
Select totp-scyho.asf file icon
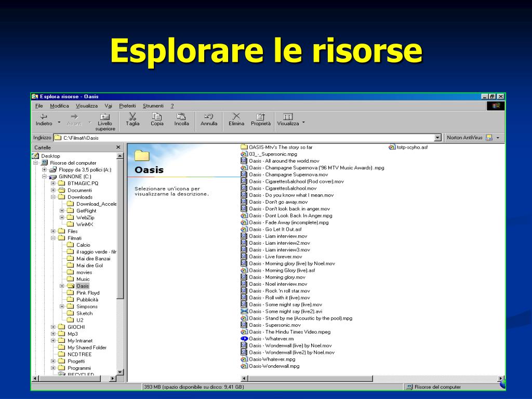tap(392, 147)
